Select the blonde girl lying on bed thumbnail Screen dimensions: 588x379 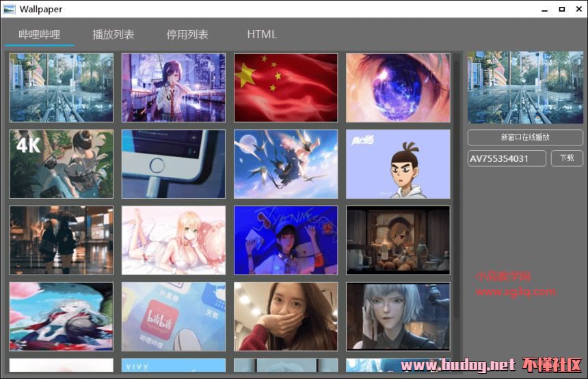point(174,240)
